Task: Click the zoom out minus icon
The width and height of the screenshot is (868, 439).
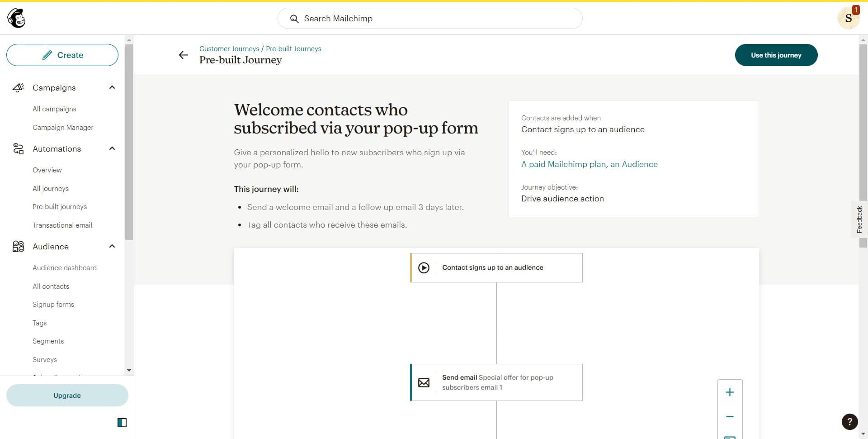Action: (730, 416)
